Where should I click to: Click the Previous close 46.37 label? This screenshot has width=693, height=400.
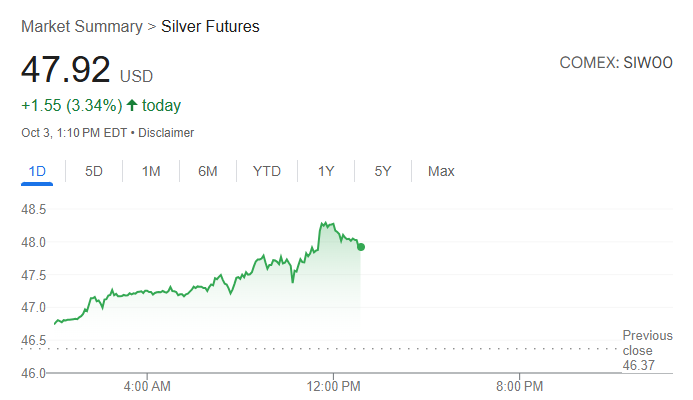(x=647, y=351)
